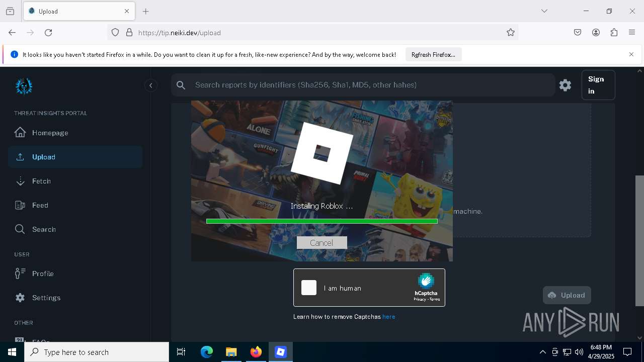This screenshot has width=644, height=362.
Task: Click the page vertical scrollbar
Action: [639, 240]
